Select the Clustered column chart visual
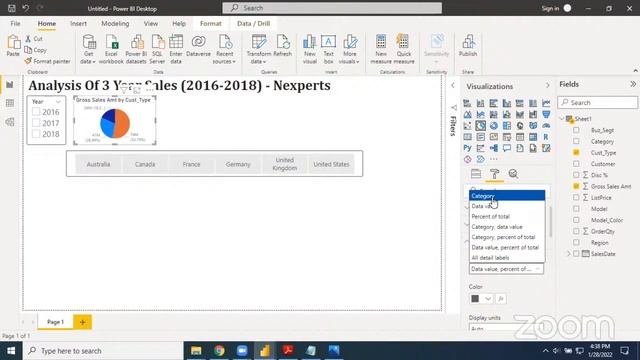Viewport: 640px width, 360px height. pos(507,103)
